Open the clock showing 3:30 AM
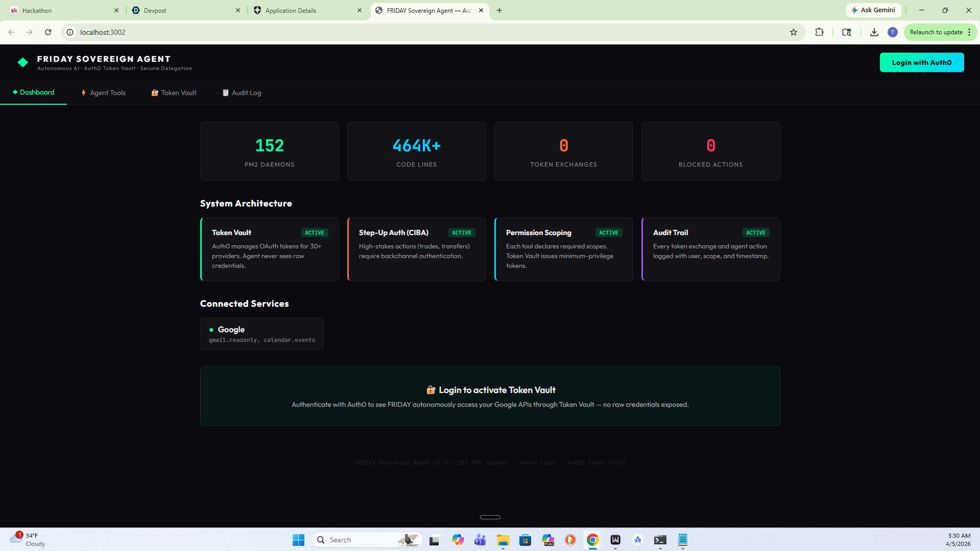The height and width of the screenshot is (551, 980). [958, 540]
